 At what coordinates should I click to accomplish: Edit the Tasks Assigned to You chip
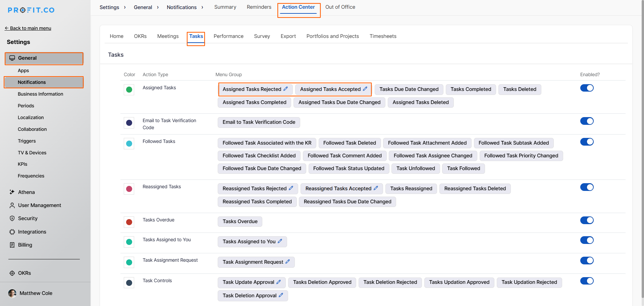(x=280, y=241)
